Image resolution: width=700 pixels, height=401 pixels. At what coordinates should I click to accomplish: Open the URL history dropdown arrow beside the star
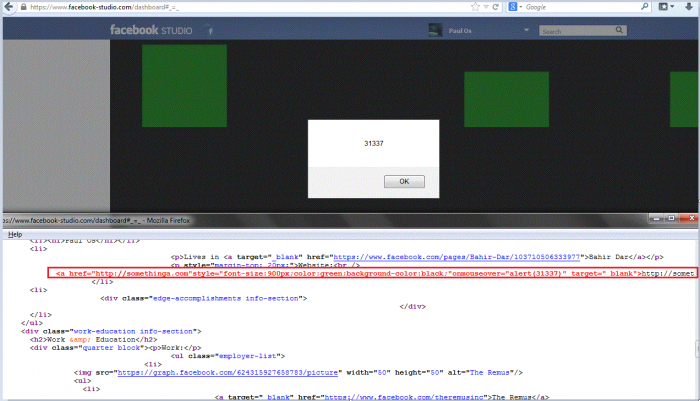486,7
